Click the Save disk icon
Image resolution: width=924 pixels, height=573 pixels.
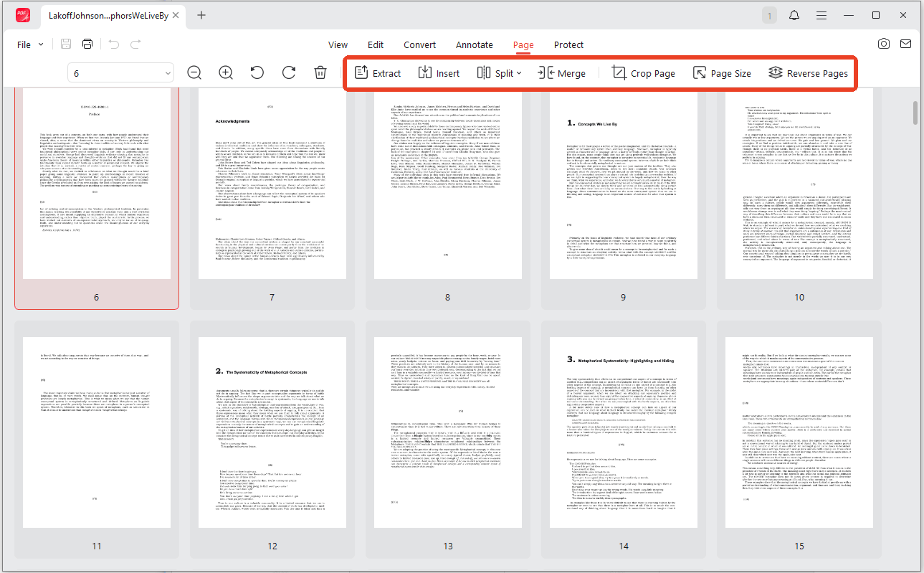tap(66, 44)
